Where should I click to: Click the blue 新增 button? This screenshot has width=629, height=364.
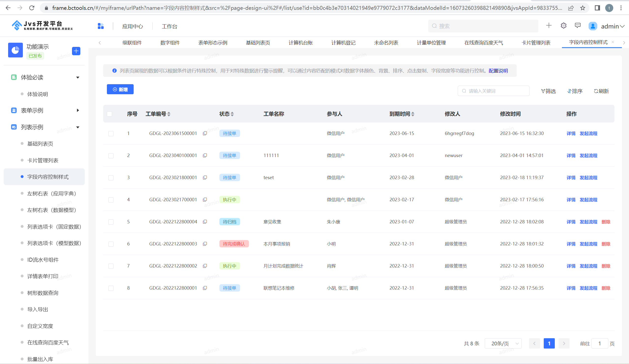(120, 90)
